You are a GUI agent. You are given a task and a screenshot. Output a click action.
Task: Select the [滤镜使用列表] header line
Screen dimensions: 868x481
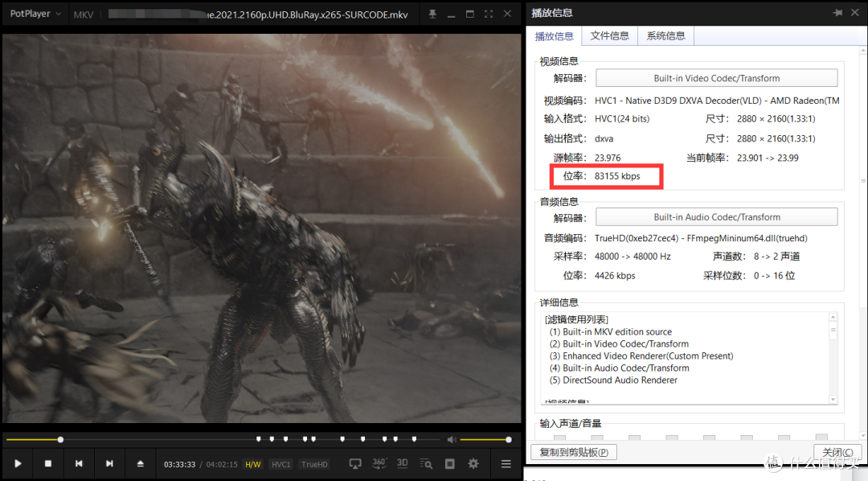point(576,320)
